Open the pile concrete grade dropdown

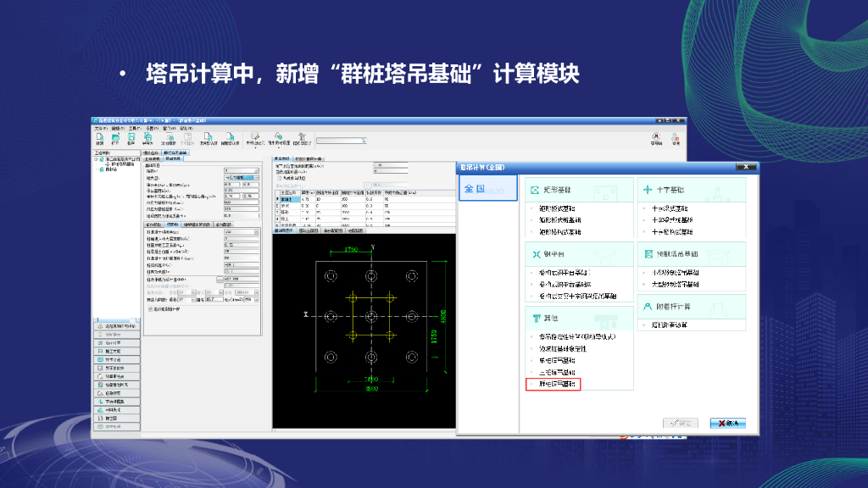coord(256,232)
